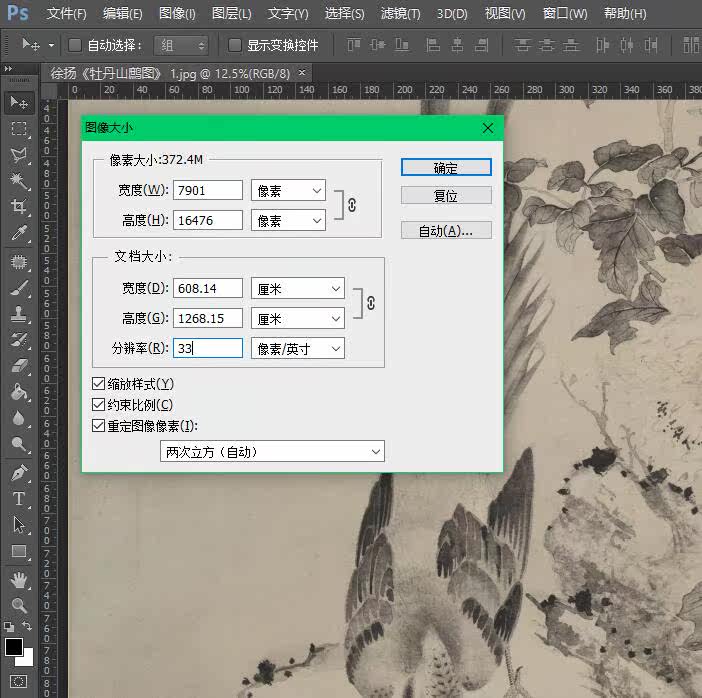Image resolution: width=702 pixels, height=698 pixels.
Task: Close the 图像大小 dialog
Action: (488, 128)
